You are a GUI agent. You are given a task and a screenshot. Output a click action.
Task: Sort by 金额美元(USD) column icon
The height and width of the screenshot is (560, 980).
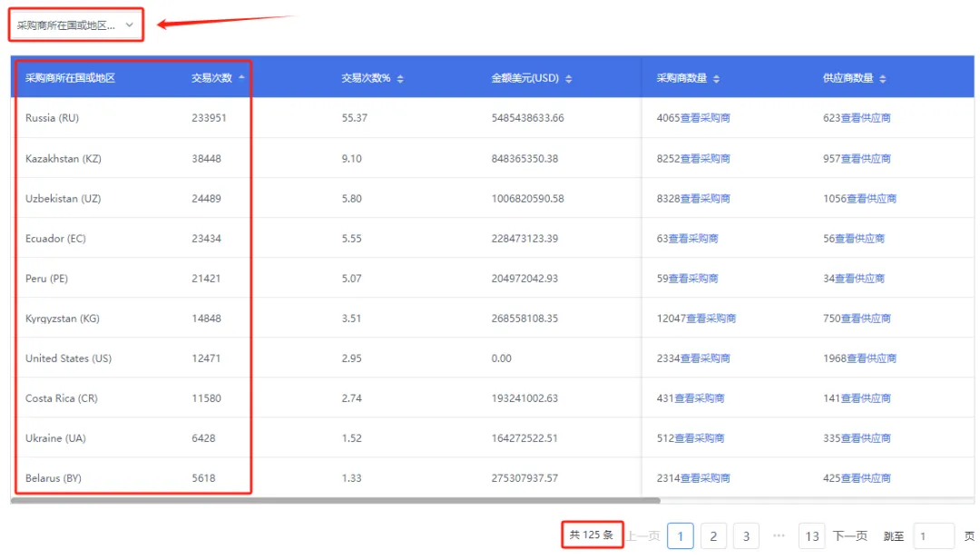click(569, 79)
